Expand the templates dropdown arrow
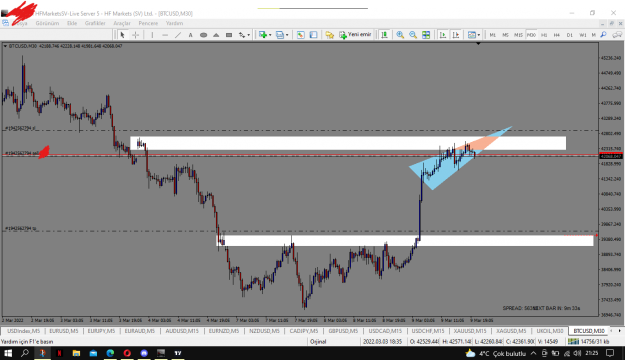The height and width of the screenshot is (360, 625). click(479, 35)
